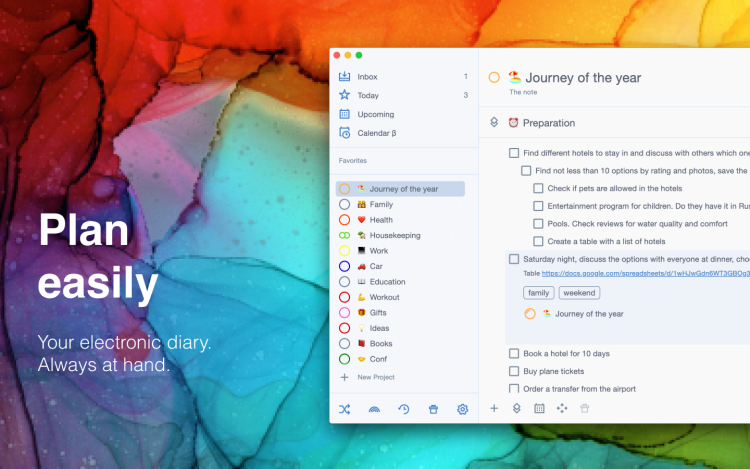Check 'Entertainment program for children' task
The height and width of the screenshot is (469, 750).
pyautogui.click(x=538, y=206)
